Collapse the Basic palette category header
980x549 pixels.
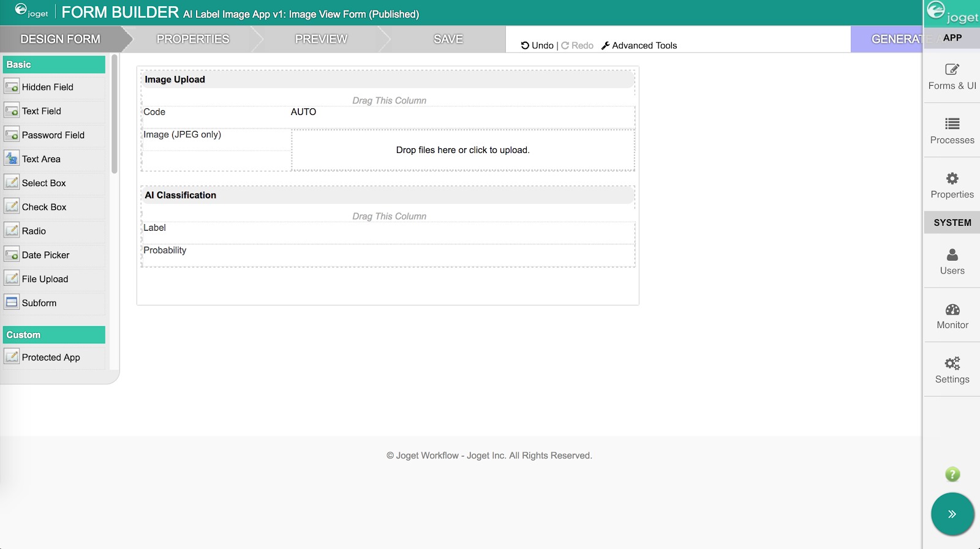pos(54,64)
